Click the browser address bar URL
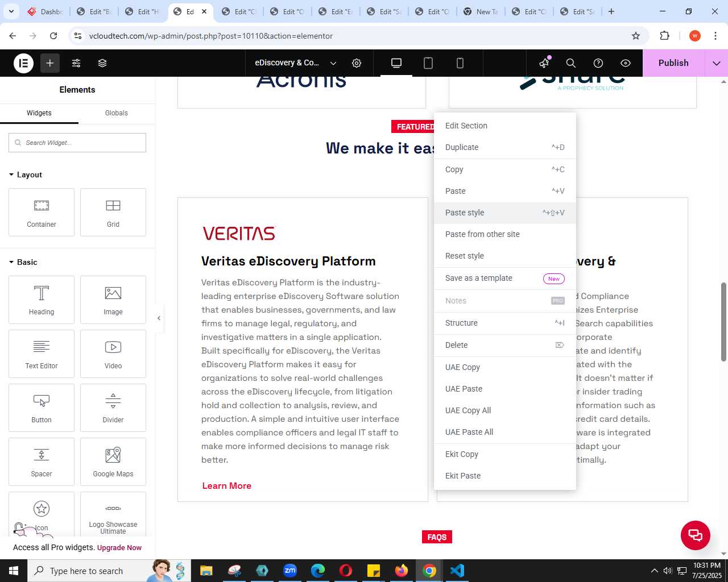 coord(211,36)
